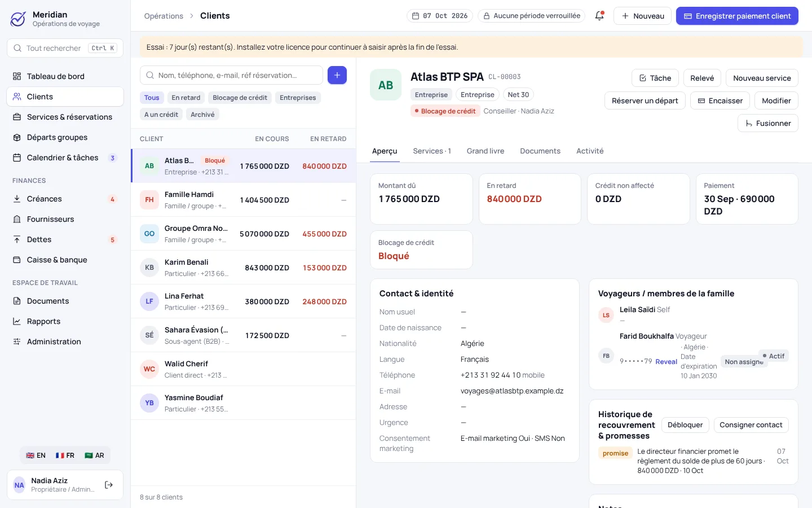Click the Net 30 tag

pyautogui.click(x=518, y=95)
